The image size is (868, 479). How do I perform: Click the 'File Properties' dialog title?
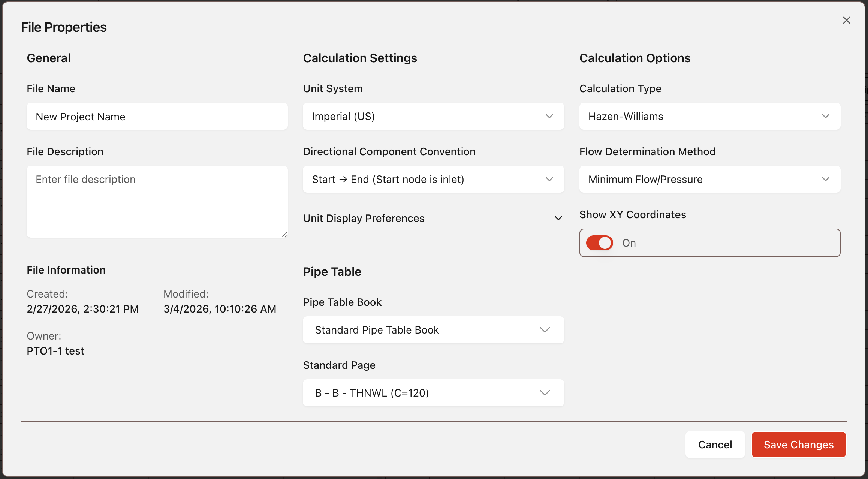point(64,27)
